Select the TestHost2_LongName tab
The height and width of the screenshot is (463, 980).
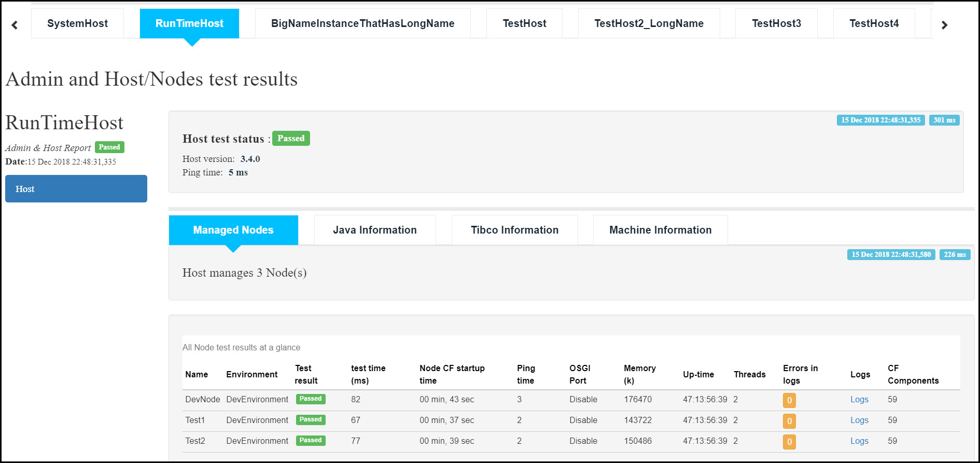[x=649, y=23]
